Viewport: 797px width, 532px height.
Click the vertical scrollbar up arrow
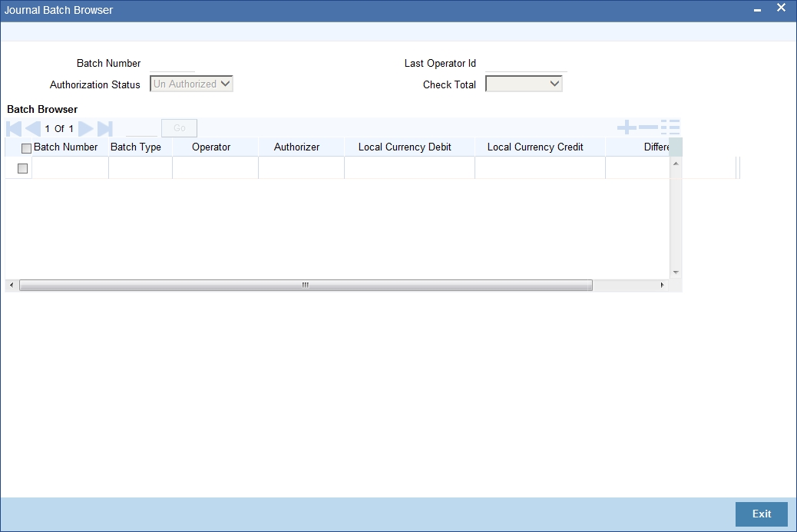point(676,163)
